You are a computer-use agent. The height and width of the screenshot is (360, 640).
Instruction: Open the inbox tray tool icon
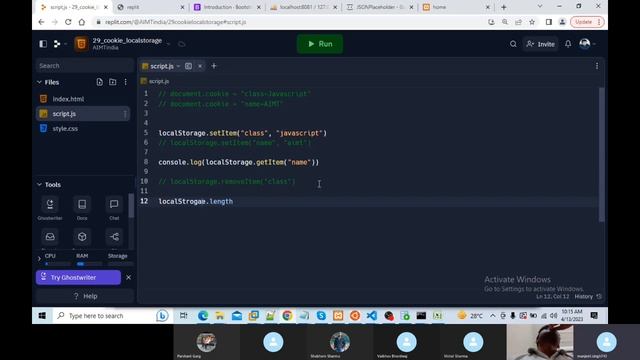click(50, 237)
